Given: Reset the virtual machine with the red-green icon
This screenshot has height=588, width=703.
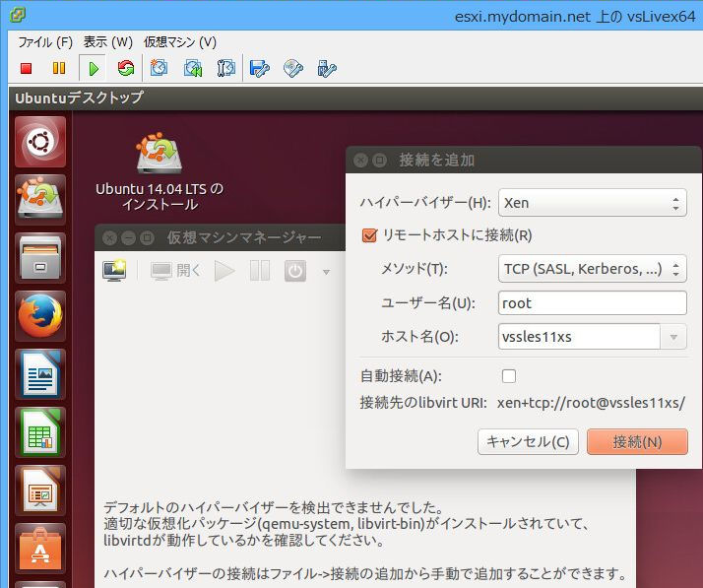Looking at the screenshot, I should pos(126,68).
